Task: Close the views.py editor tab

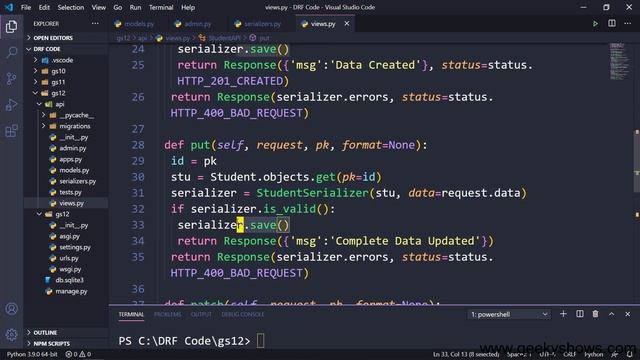Action: (347, 24)
